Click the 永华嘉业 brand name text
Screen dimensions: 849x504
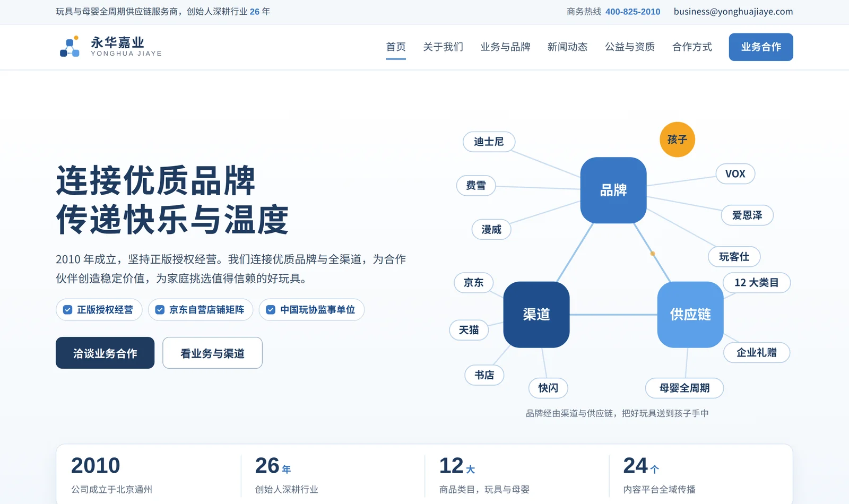(117, 42)
